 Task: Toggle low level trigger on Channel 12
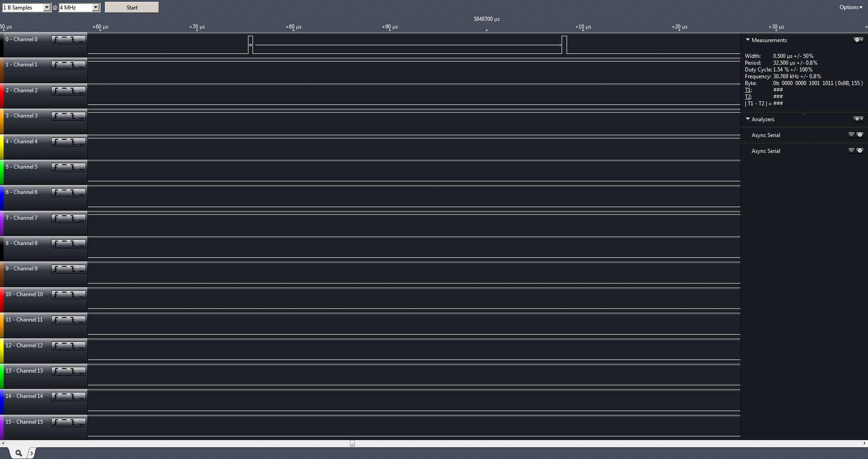click(81, 346)
